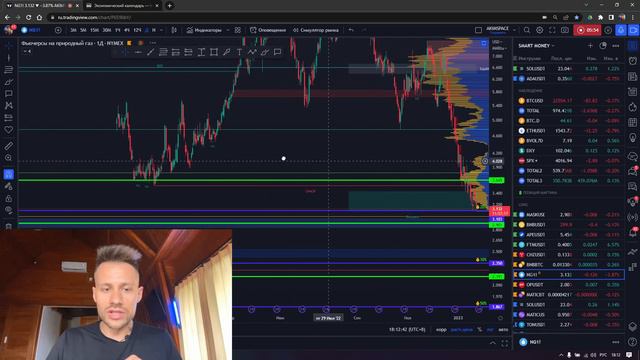Switch to the Economic calendar browser tab
640x360 pixels.
tap(122, 6)
